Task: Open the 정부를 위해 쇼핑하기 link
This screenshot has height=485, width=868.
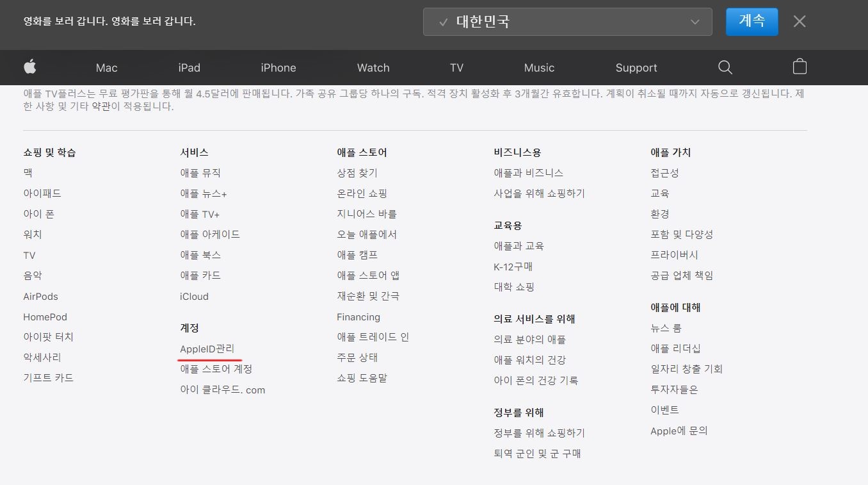Action: coord(540,433)
